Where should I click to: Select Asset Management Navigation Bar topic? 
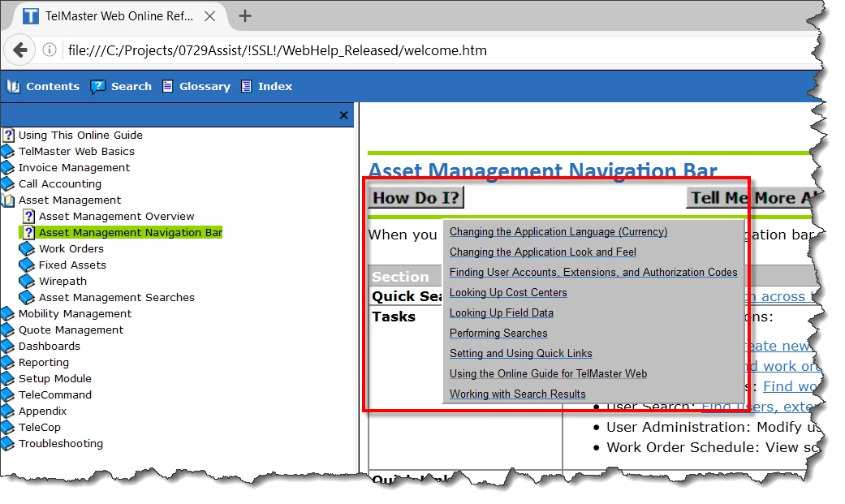(131, 232)
